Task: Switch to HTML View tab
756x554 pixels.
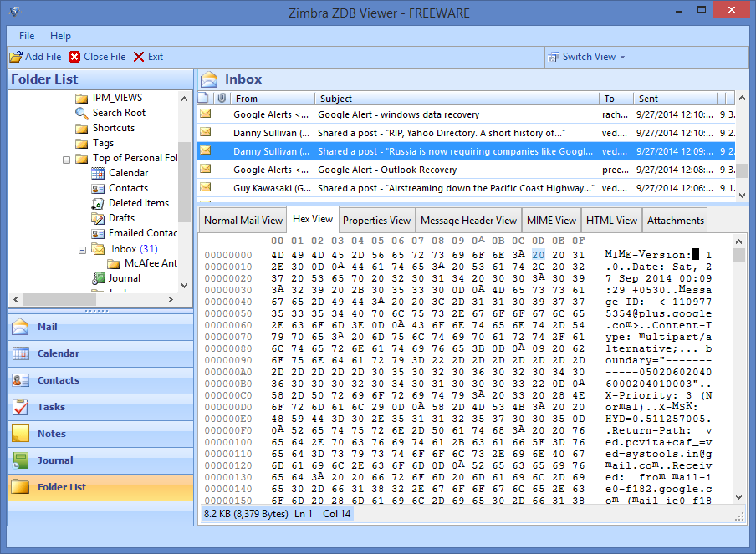Action: click(x=612, y=221)
